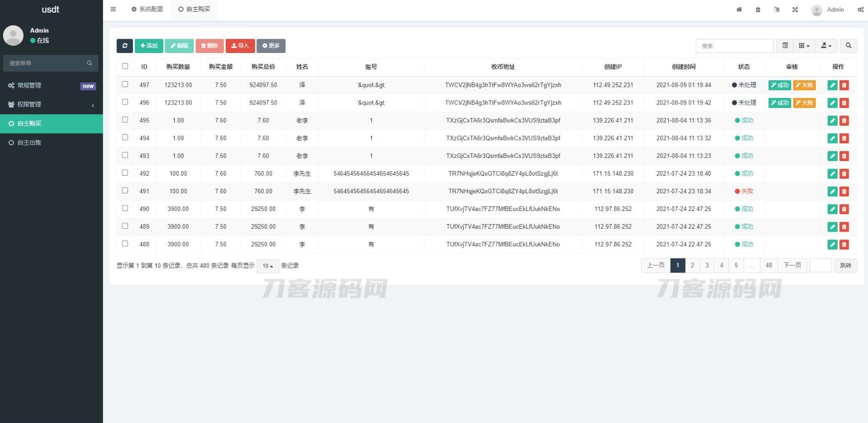Click the 删除 delete toolbar button

coord(210,45)
